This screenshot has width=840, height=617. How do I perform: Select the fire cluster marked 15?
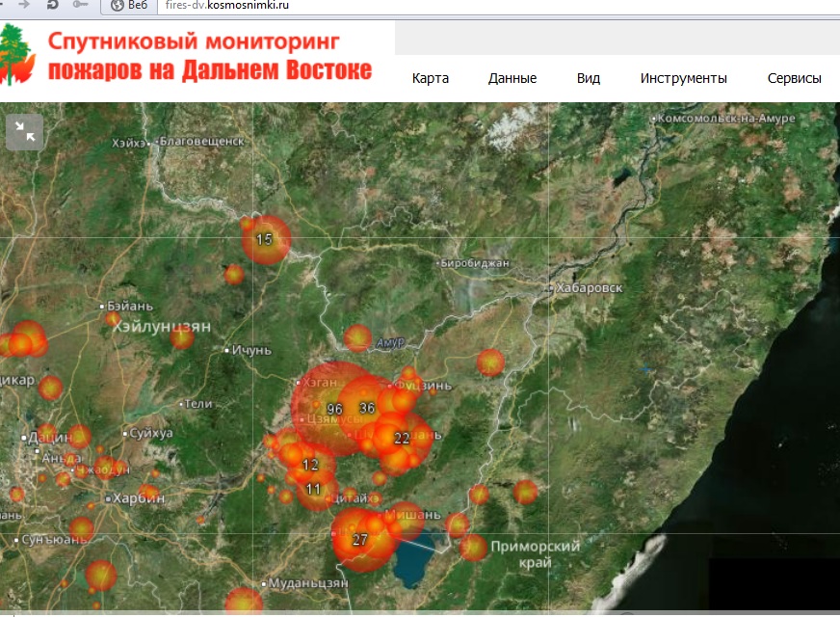pos(265,239)
